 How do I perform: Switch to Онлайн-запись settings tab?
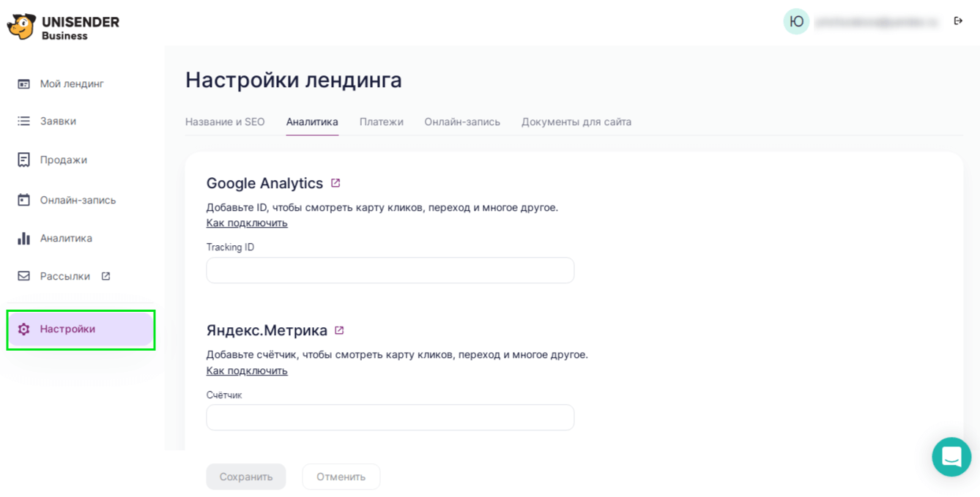coord(462,122)
